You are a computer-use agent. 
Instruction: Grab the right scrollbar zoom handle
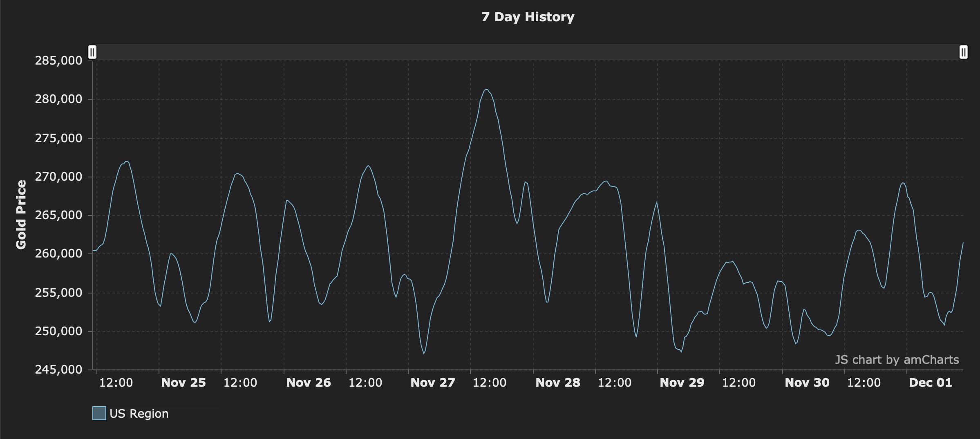tap(963, 52)
